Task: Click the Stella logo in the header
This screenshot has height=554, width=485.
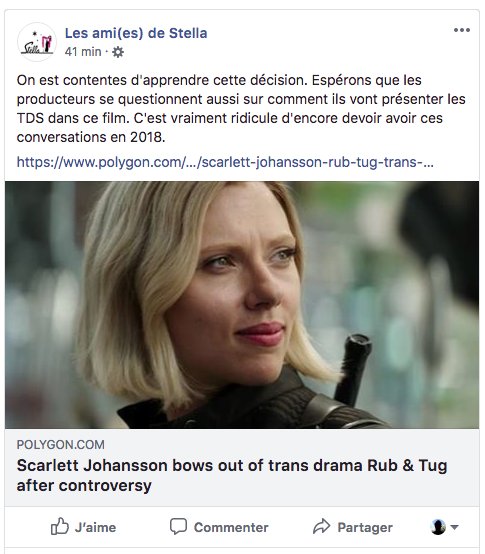Action: tap(37, 42)
